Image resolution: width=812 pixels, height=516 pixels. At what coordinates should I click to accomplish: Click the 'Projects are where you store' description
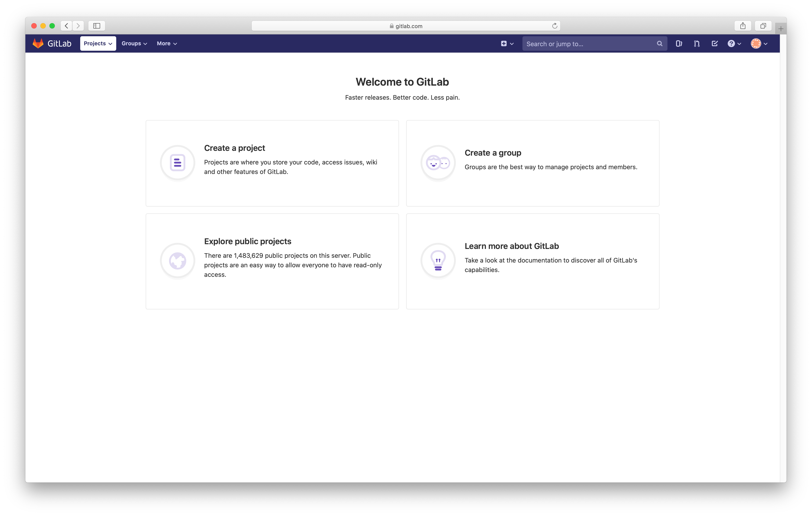pos(291,167)
